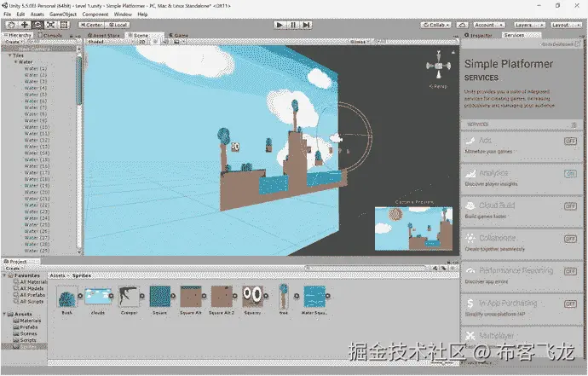Switch to the Inspector tab
The image size is (588, 376).
click(479, 35)
